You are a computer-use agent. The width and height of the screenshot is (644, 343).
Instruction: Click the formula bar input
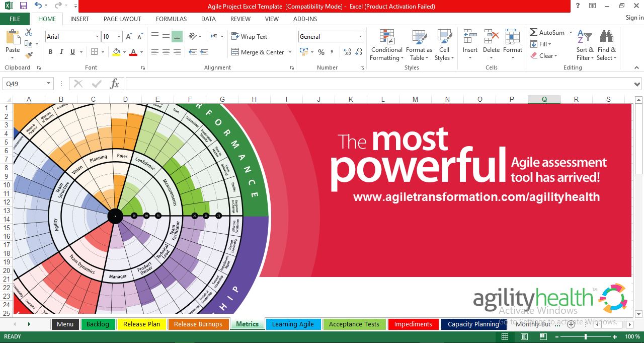(379, 84)
